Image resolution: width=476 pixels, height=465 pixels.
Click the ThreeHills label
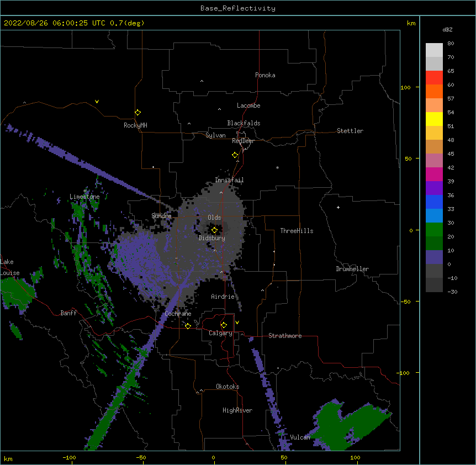[297, 231]
